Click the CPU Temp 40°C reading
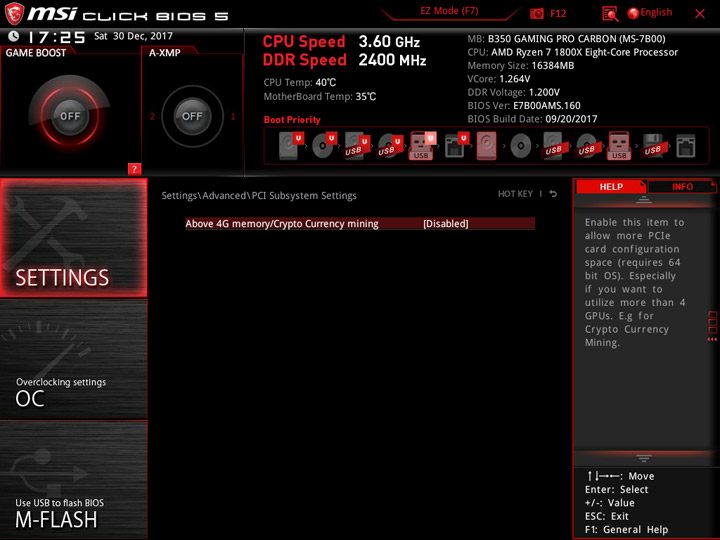 point(300,83)
